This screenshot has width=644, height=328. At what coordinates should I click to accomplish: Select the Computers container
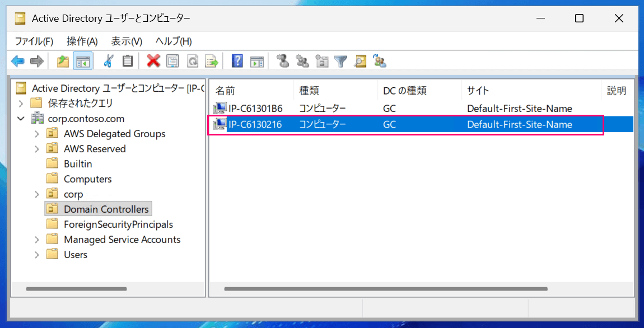click(x=87, y=179)
